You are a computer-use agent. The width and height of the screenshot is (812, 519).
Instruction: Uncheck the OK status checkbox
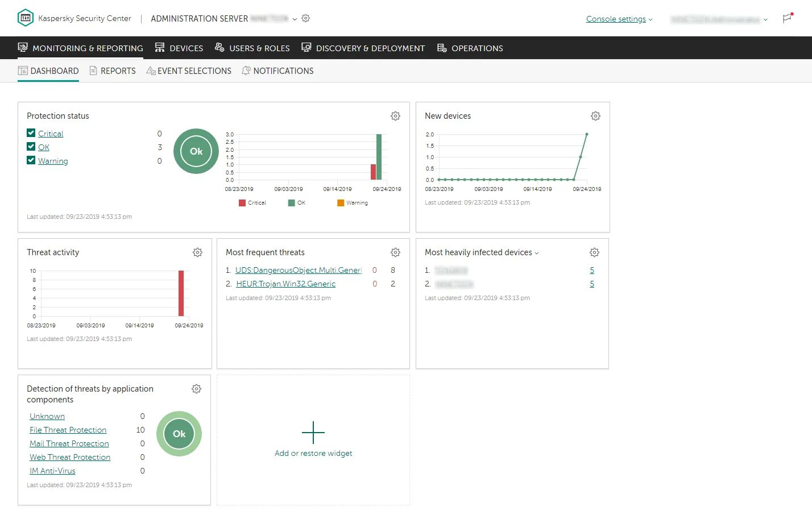(31, 146)
